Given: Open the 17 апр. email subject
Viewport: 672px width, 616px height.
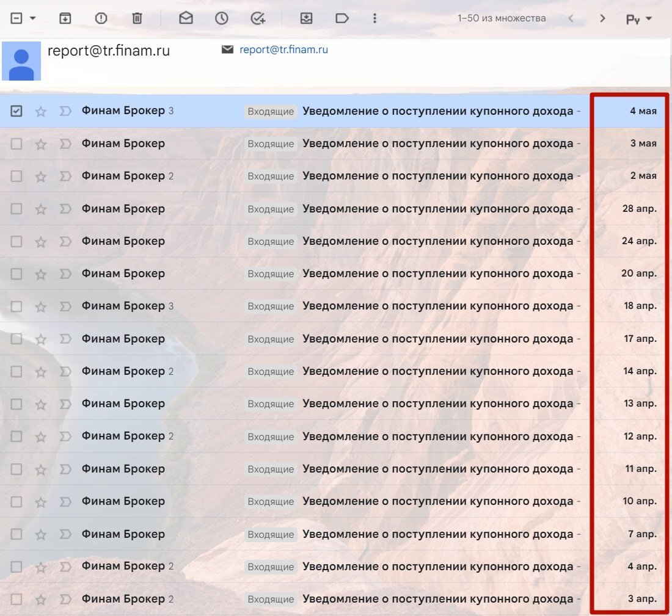Looking at the screenshot, I should (437, 339).
